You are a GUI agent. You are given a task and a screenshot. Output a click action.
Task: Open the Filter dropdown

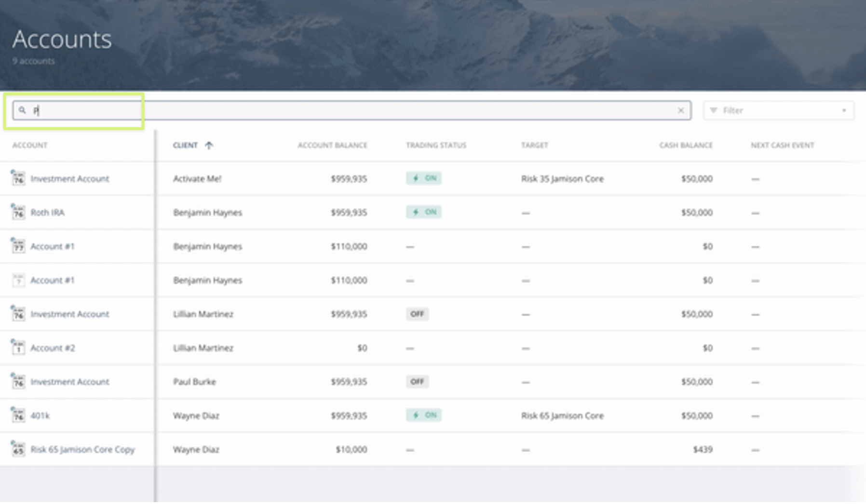point(778,110)
